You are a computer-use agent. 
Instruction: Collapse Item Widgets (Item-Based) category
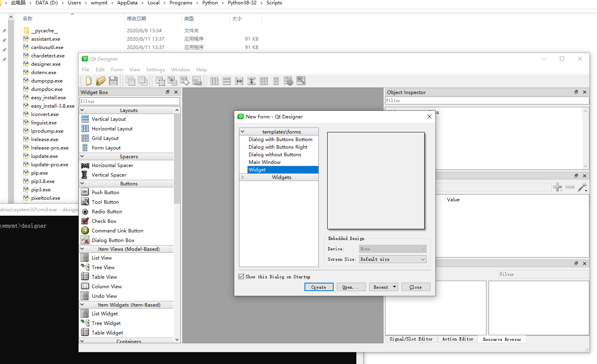(82, 305)
